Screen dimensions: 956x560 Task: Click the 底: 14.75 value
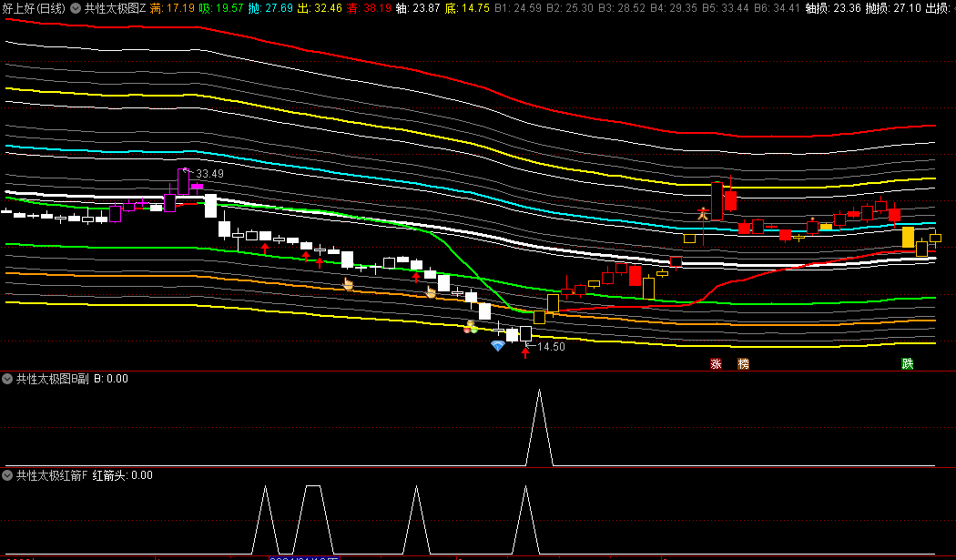click(467, 8)
